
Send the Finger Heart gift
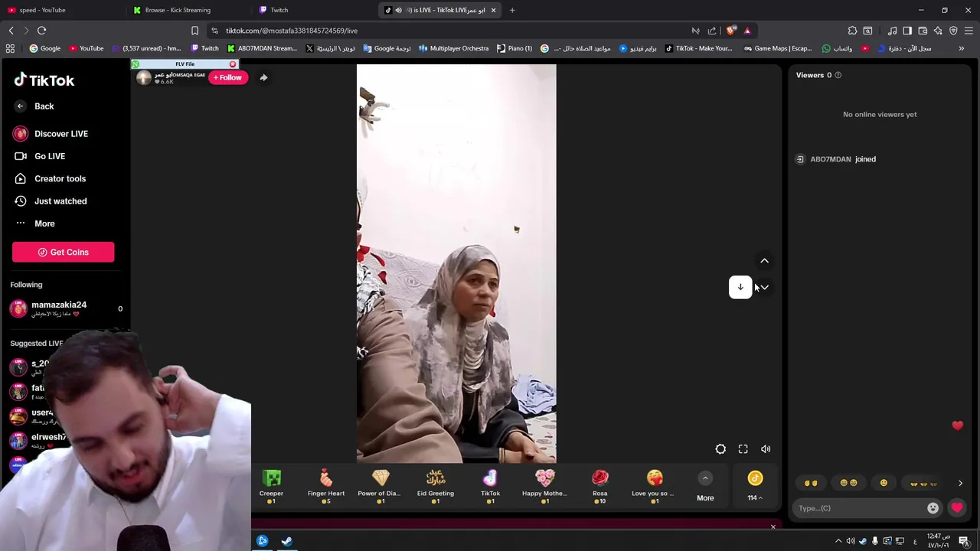326,487
